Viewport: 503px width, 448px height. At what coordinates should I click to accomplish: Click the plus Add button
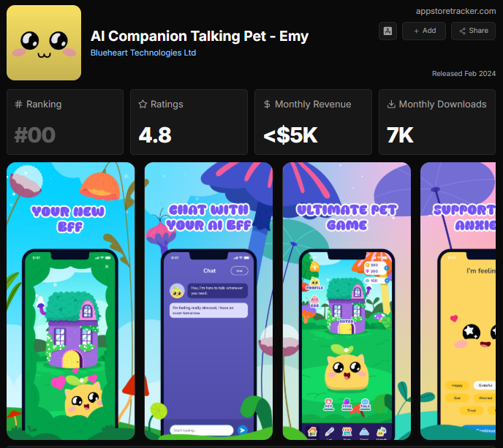tap(424, 31)
